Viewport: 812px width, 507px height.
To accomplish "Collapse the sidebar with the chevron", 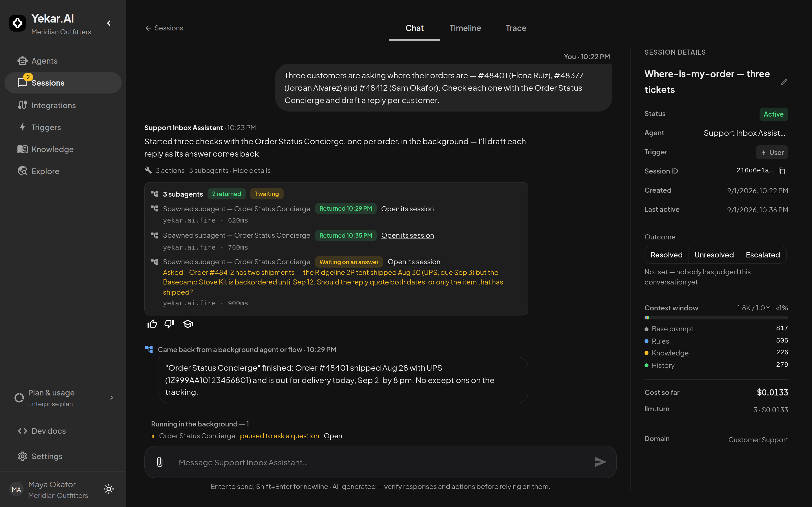I will pos(109,23).
